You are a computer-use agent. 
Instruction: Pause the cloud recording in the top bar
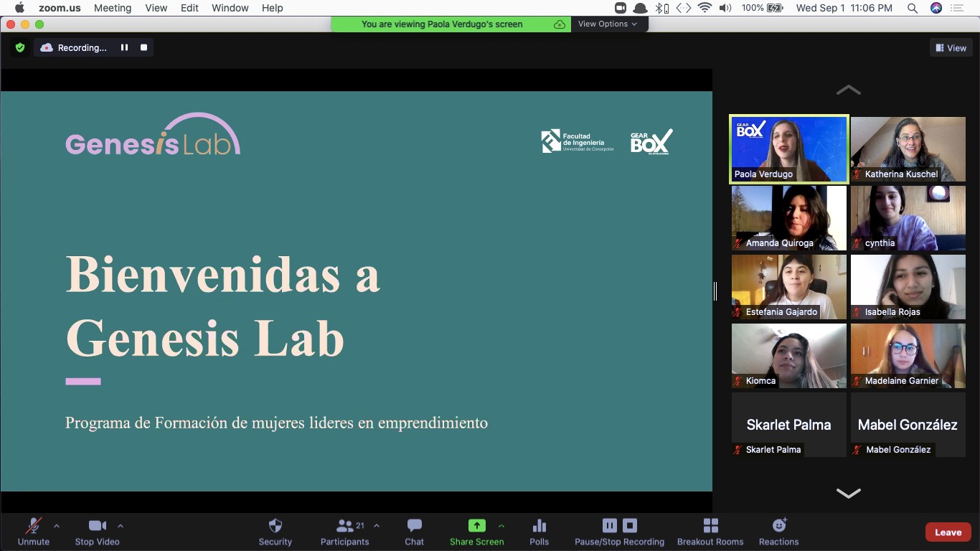coord(124,48)
